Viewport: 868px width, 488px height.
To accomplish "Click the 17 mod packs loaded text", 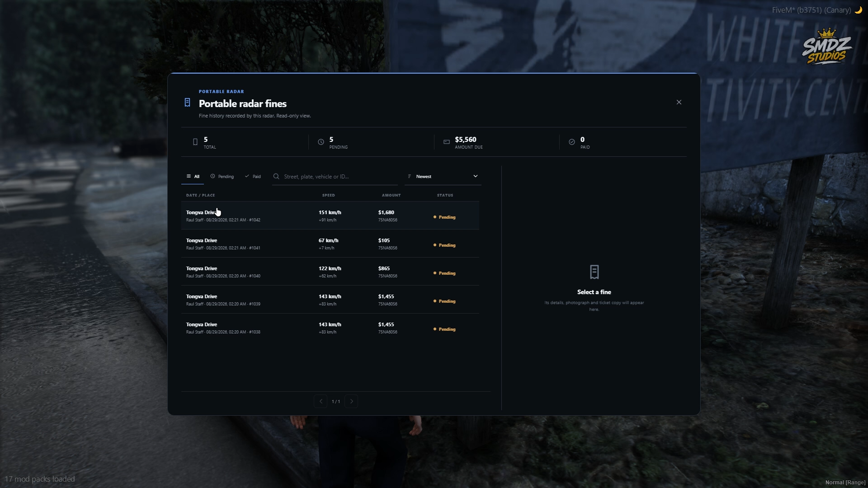I will point(40,479).
